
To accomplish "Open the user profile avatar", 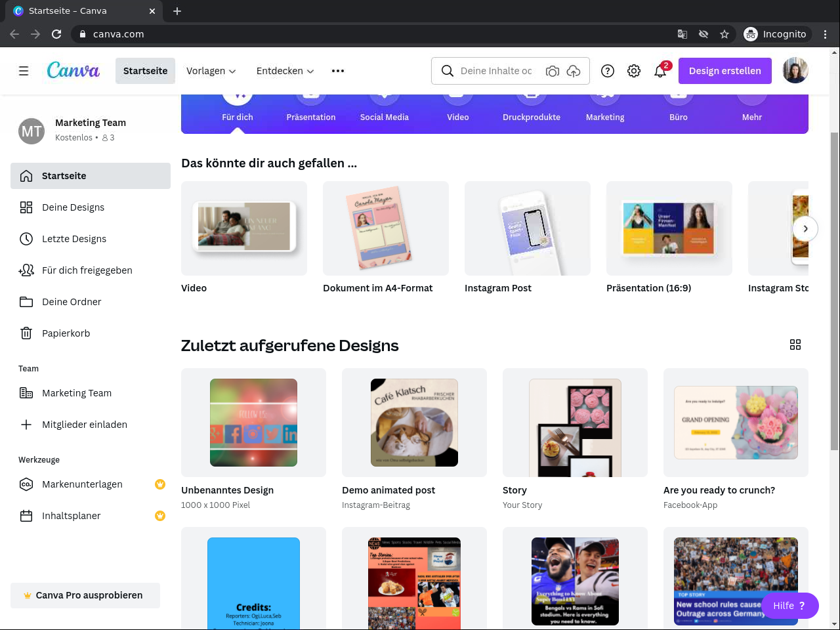I will 795,71.
